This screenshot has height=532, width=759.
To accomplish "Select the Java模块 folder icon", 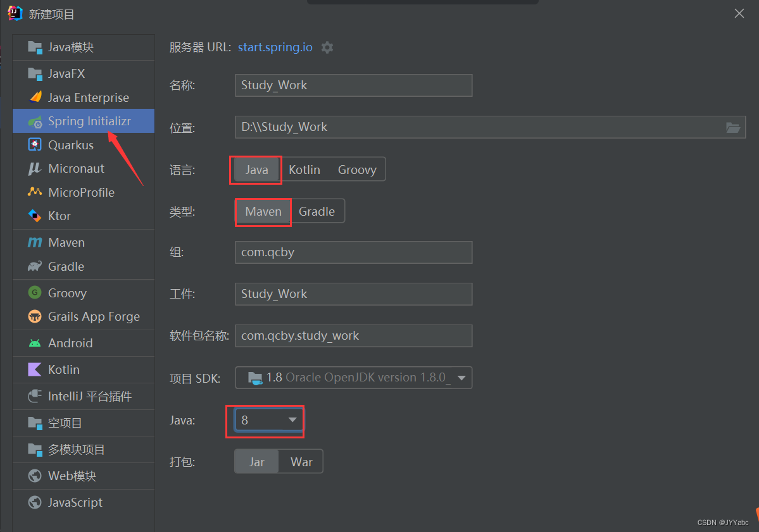I will click(x=35, y=47).
